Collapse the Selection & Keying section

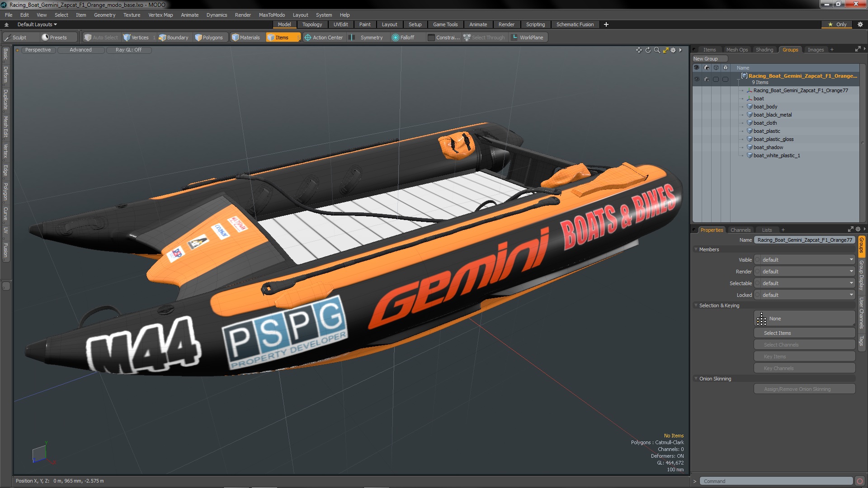tap(696, 305)
